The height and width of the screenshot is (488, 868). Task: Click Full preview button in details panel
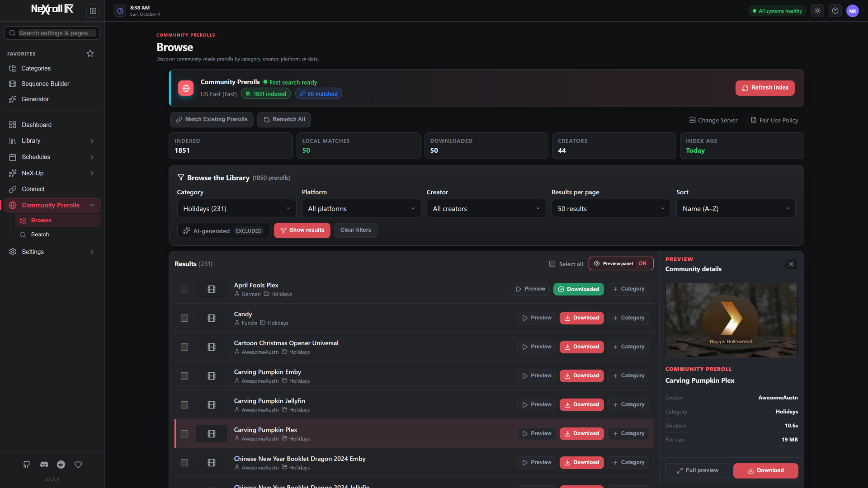click(697, 470)
